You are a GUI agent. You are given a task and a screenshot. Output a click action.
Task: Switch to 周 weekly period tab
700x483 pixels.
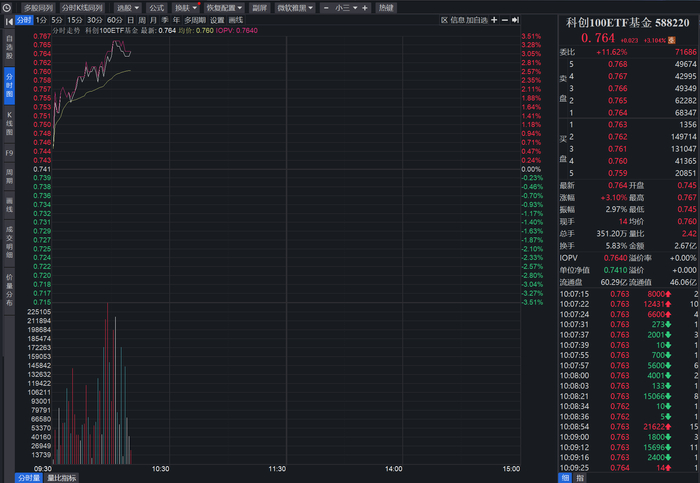pyautogui.click(x=142, y=20)
